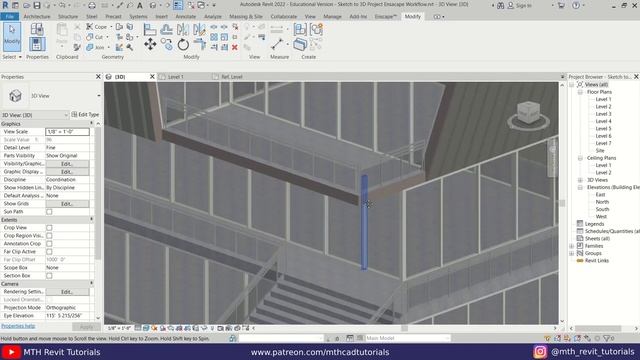Viewport: 640px width, 360px height.
Task: Open the Structure ribbon tab
Action: pos(68,17)
